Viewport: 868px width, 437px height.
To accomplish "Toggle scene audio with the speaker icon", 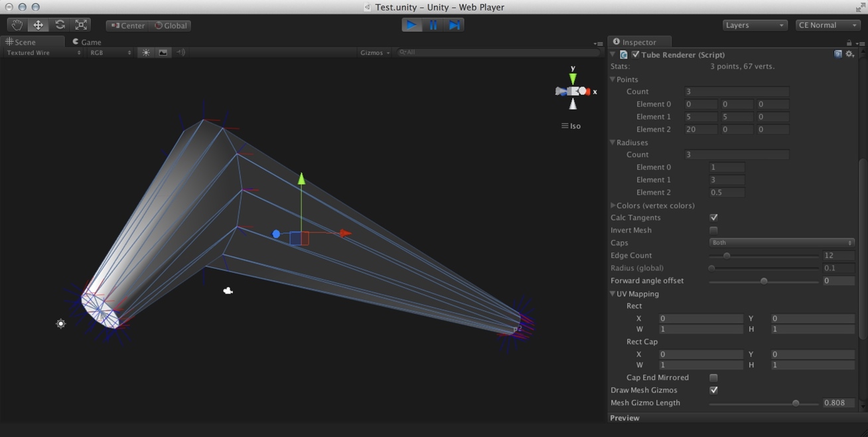I will click(x=180, y=52).
